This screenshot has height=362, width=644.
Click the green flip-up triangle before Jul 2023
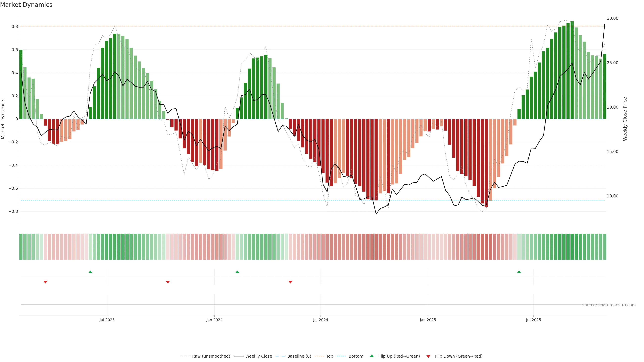click(90, 272)
